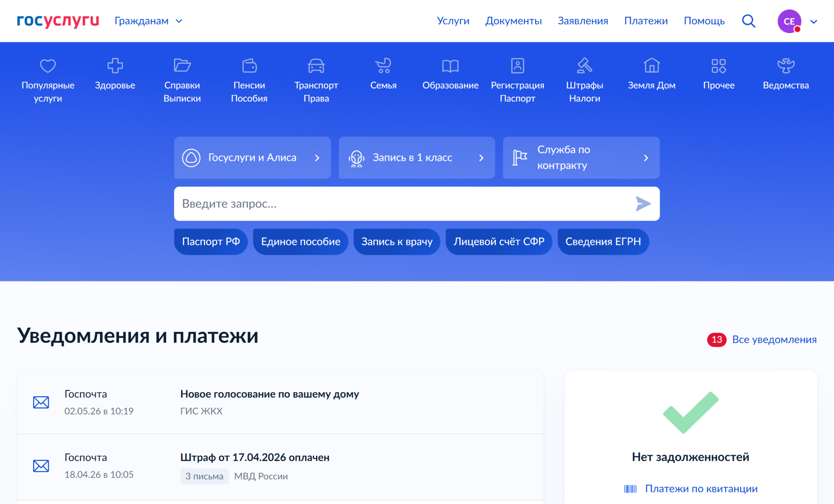Open the Справки Выписки folder icon
Screen dimensions: 834x504
182,66
